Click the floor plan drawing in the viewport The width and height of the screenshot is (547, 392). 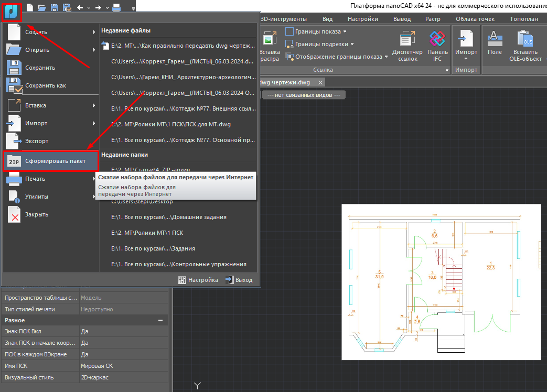[x=441, y=282]
